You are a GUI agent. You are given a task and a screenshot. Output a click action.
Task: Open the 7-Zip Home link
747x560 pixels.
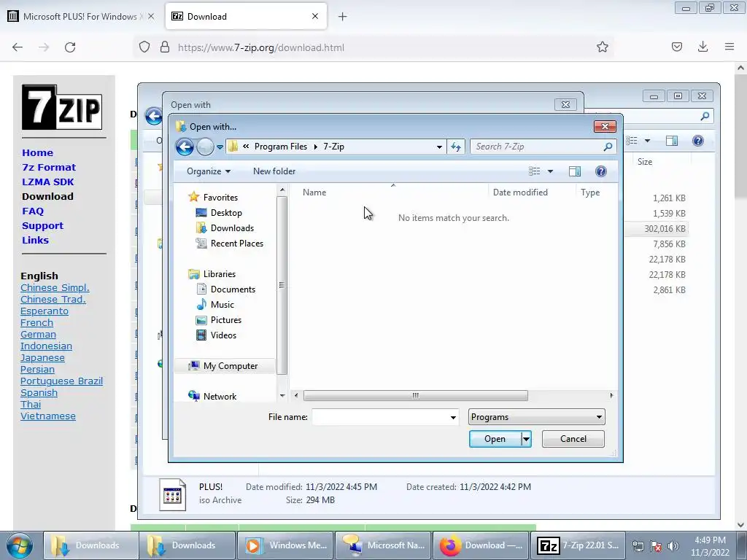click(37, 153)
